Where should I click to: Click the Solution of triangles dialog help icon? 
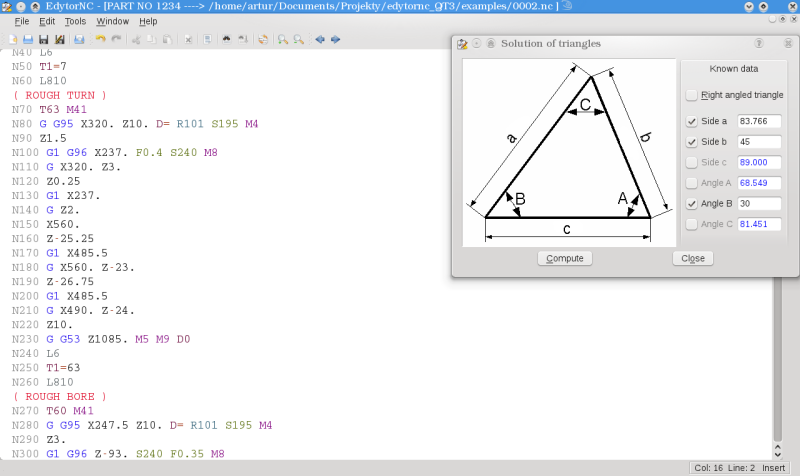pyautogui.click(x=759, y=43)
